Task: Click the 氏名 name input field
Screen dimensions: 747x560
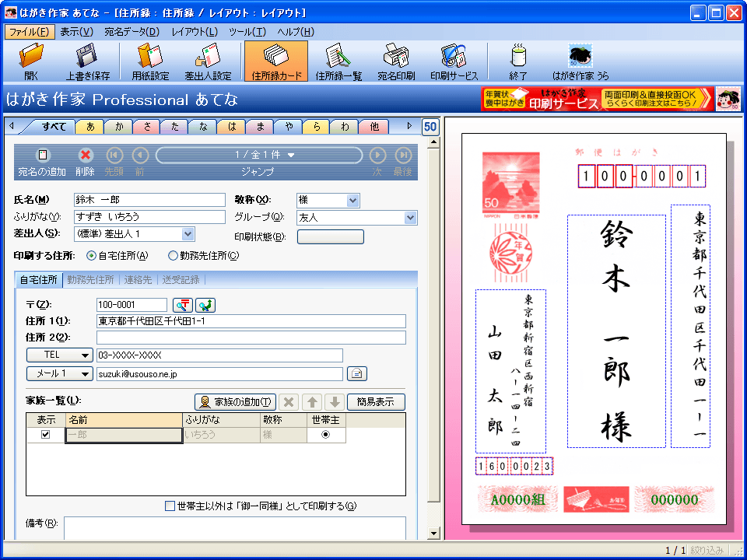Action: coord(149,200)
